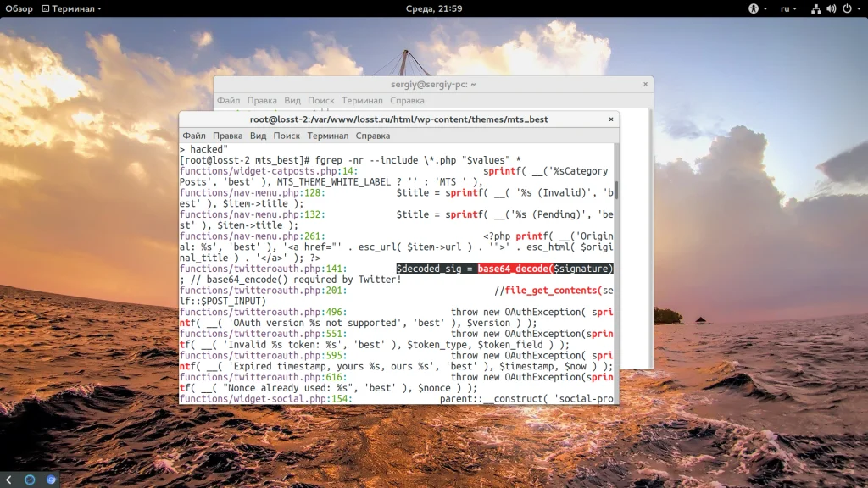This screenshot has width=868, height=488.
Task: Click the text functions/twitteroauth.php:496:
Action: pos(263,312)
